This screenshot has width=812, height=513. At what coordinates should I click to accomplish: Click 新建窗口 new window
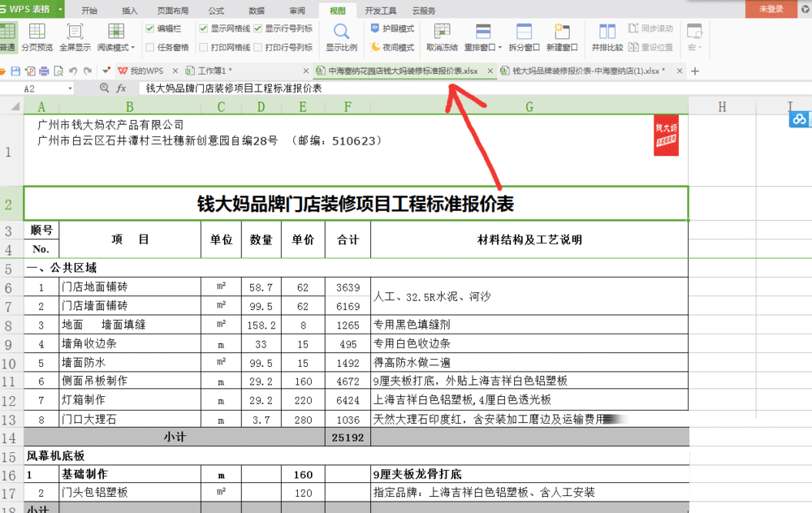click(x=562, y=37)
